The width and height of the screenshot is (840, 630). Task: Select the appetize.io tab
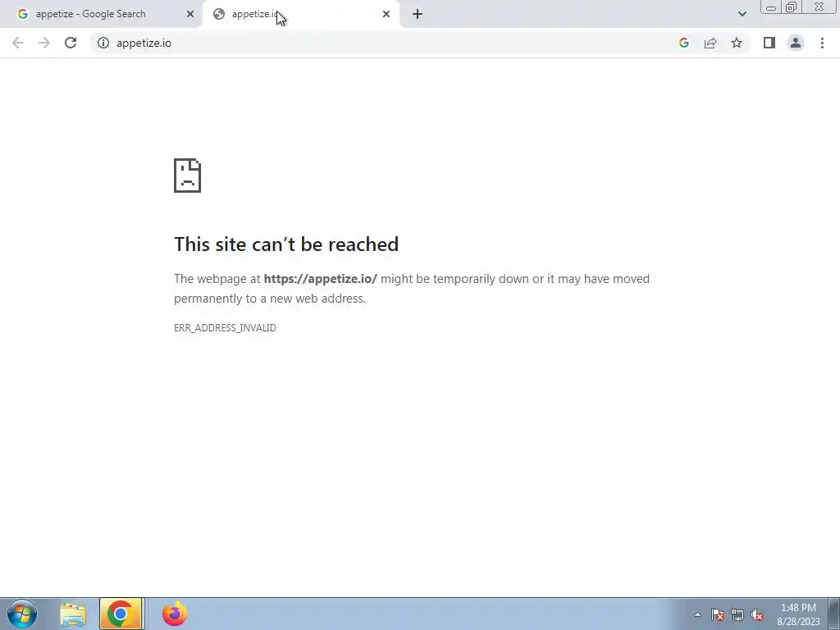coord(300,14)
